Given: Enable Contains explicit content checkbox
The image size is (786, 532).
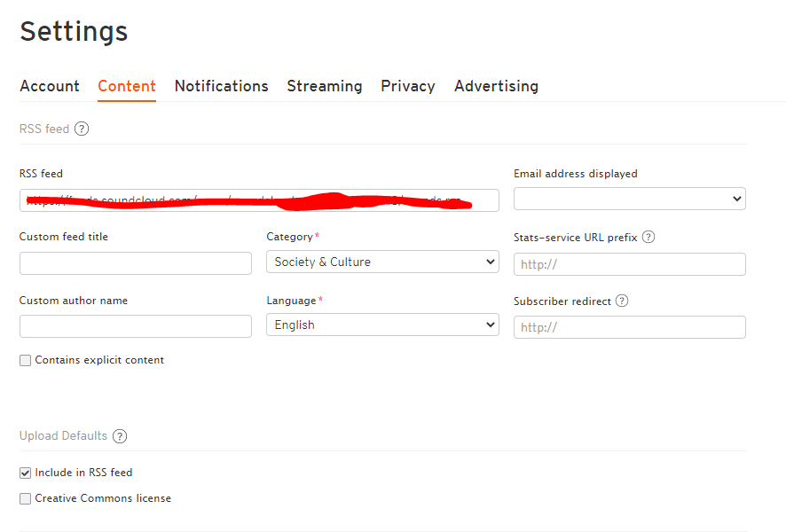Looking at the screenshot, I should point(26,360).
